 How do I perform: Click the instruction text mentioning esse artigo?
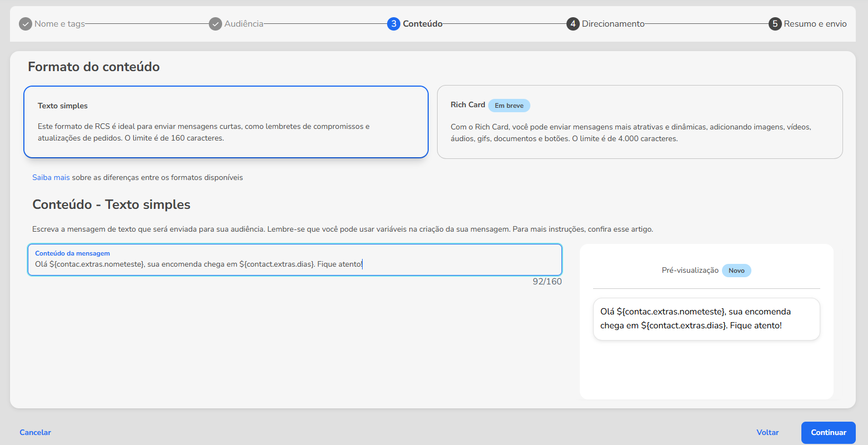343,229
